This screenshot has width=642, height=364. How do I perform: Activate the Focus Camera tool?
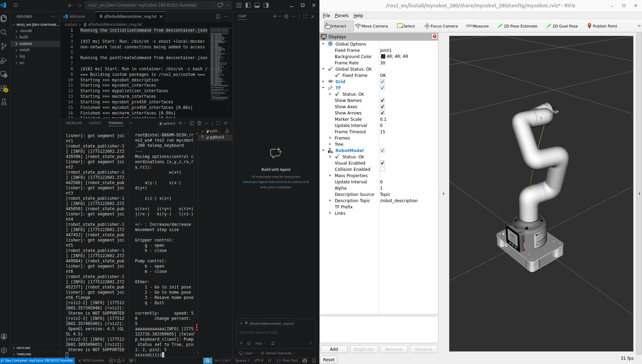tap(441, 26)
